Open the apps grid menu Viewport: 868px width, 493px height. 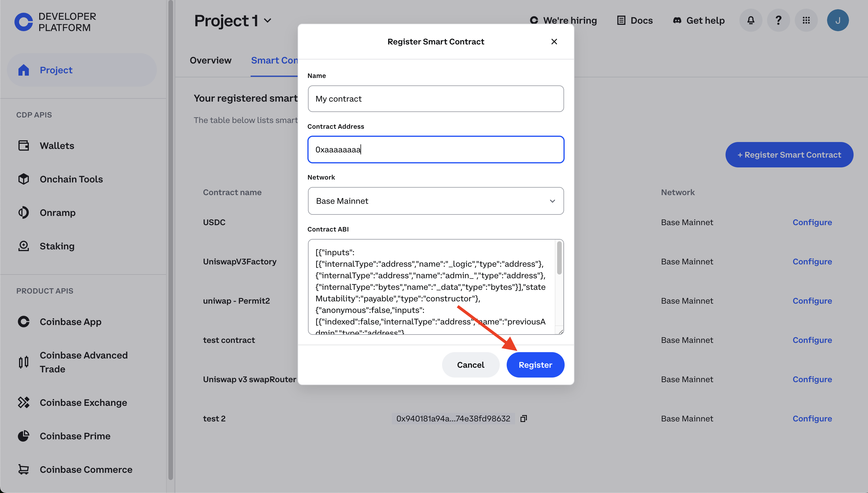(806, 20)
